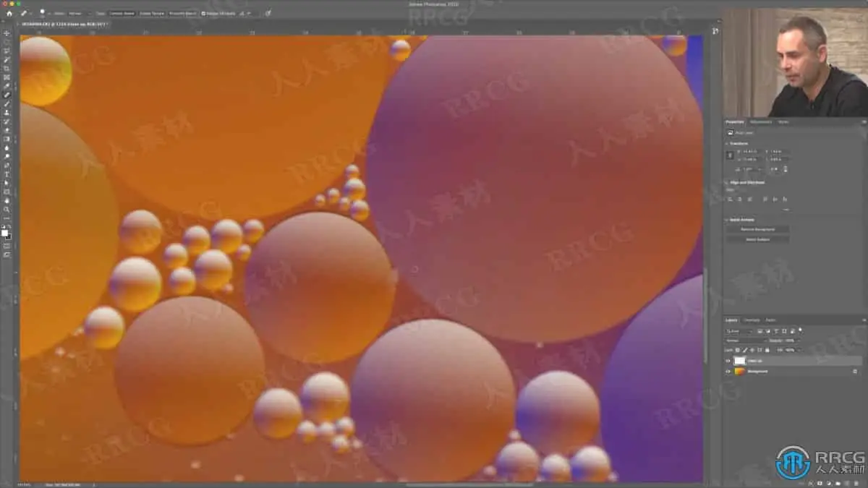Switch to the Adjustments tab
Image resolution: width=868 pixels, height=488 pixels.
tap(761, 122)
